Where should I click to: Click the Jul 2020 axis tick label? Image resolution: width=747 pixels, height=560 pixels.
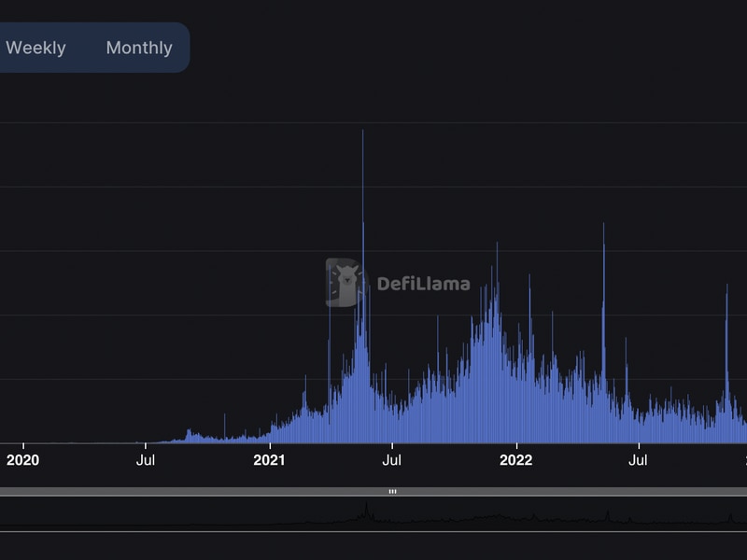pos(146,459)
